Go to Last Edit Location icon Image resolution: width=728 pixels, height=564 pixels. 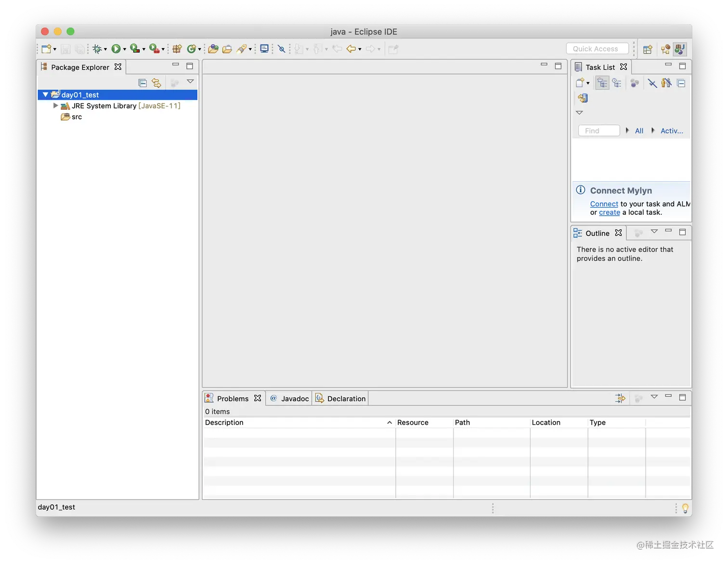tap(337, 49)
